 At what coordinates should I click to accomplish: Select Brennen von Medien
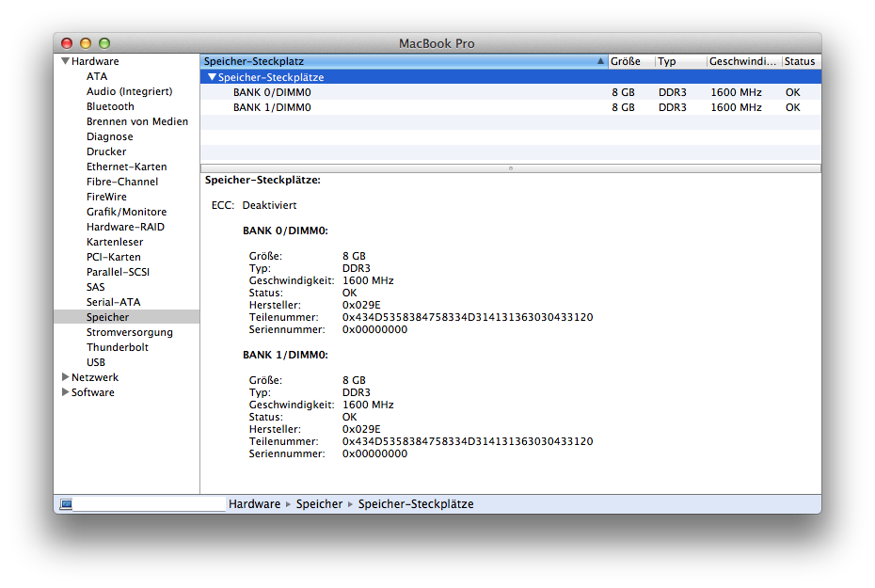pyautogui.click(x=137, y=121)
